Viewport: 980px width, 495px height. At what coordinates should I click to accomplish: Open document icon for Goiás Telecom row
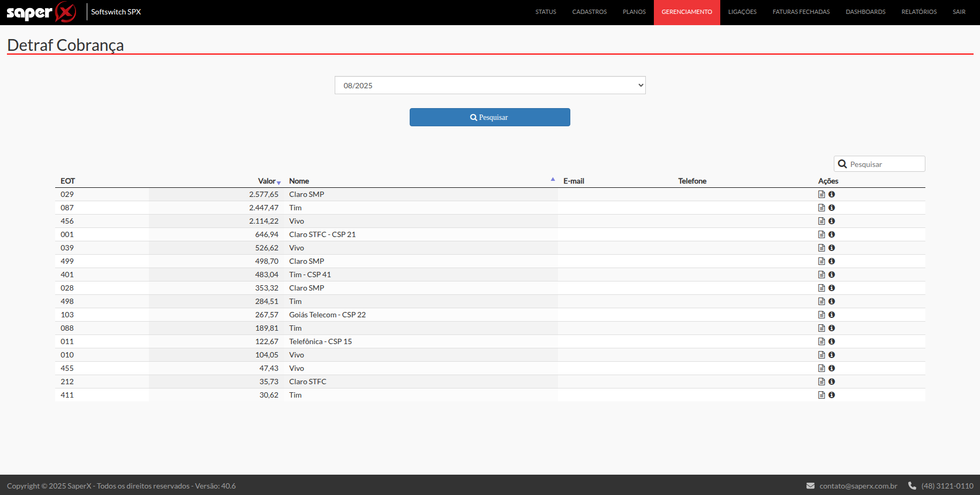tap(821, 315)
